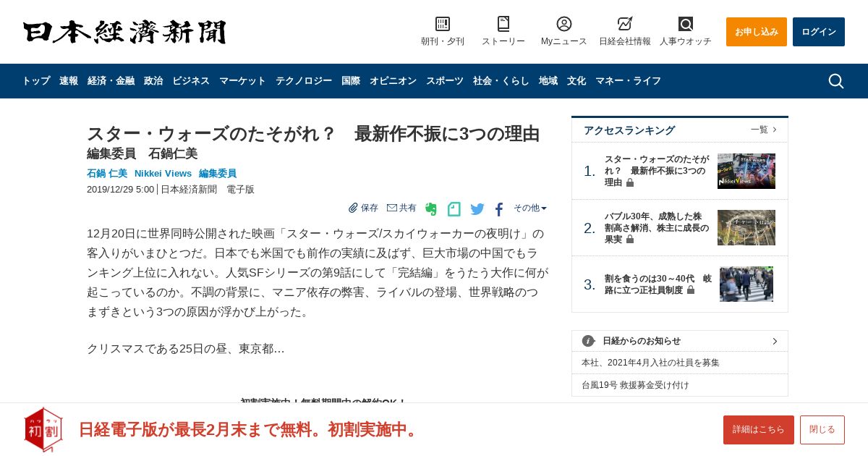Clip article with green Evernote icon

(431, 209)
